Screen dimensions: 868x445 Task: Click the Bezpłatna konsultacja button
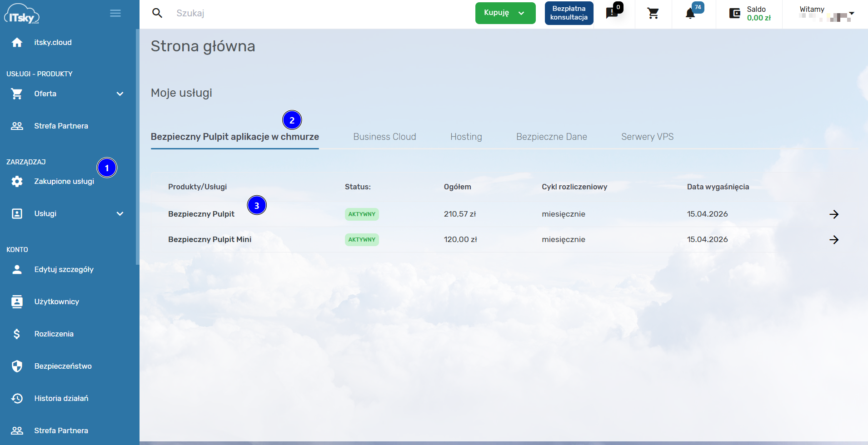click(x=569, y=13)
